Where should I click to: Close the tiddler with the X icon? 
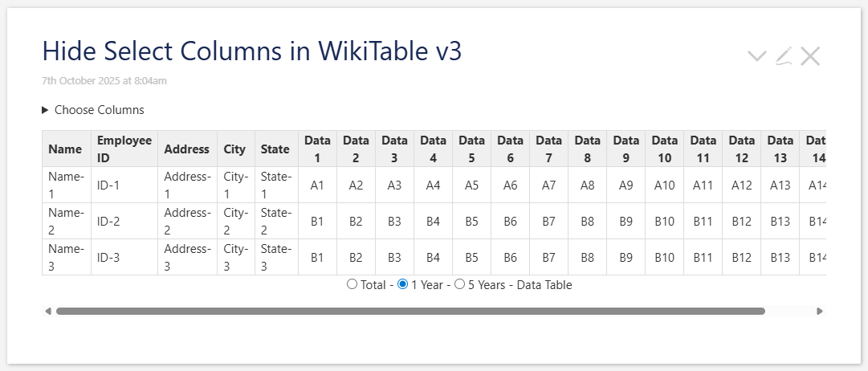810,55
